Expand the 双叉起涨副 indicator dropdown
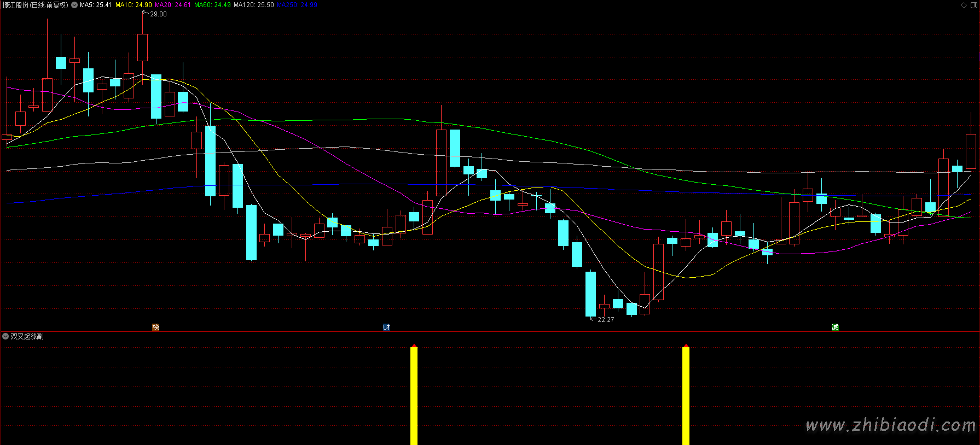Image resolution: width=980 pixels, height=445 pixels. [x=5, y=336]
